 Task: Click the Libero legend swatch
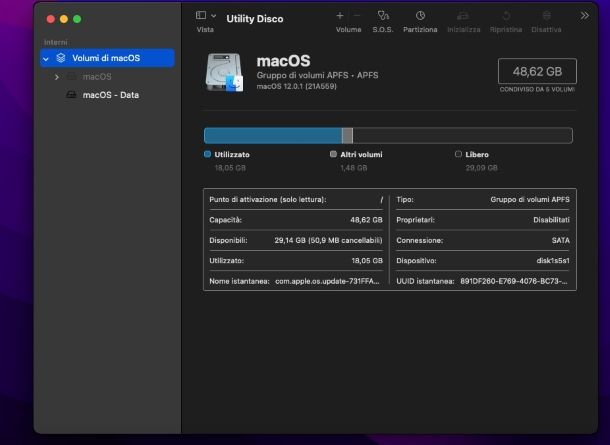click(x=458, y=154)
